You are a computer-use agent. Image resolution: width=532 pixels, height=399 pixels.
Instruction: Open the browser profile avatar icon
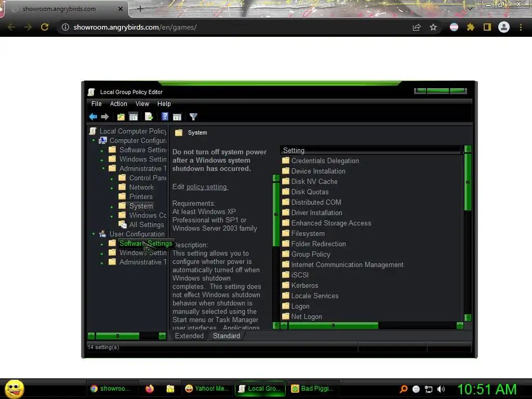[x=504, y=27]
